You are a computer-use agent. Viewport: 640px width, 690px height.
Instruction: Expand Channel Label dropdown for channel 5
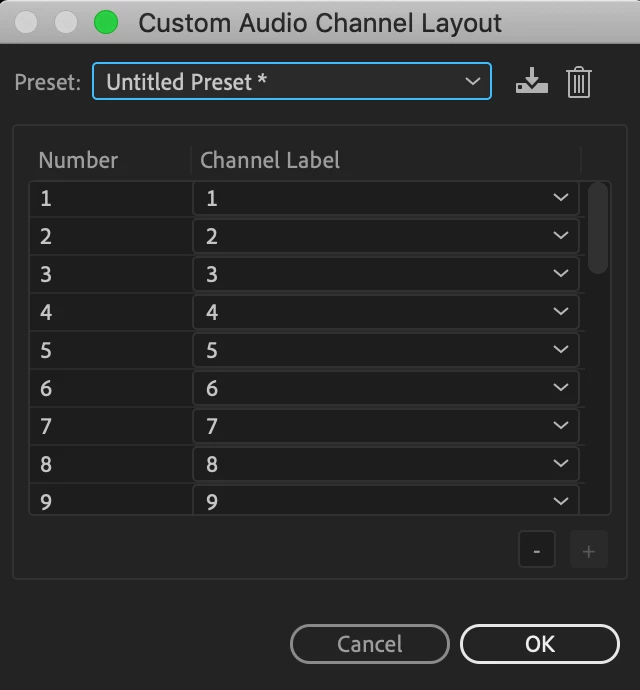385,351
